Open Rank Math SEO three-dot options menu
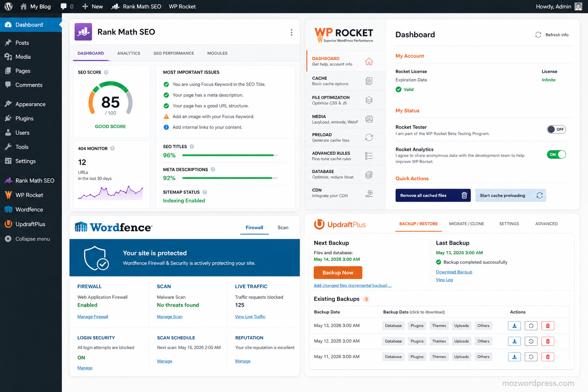This screenshot has width=588, height=392. pyautogui.click(x=291, y=32)
